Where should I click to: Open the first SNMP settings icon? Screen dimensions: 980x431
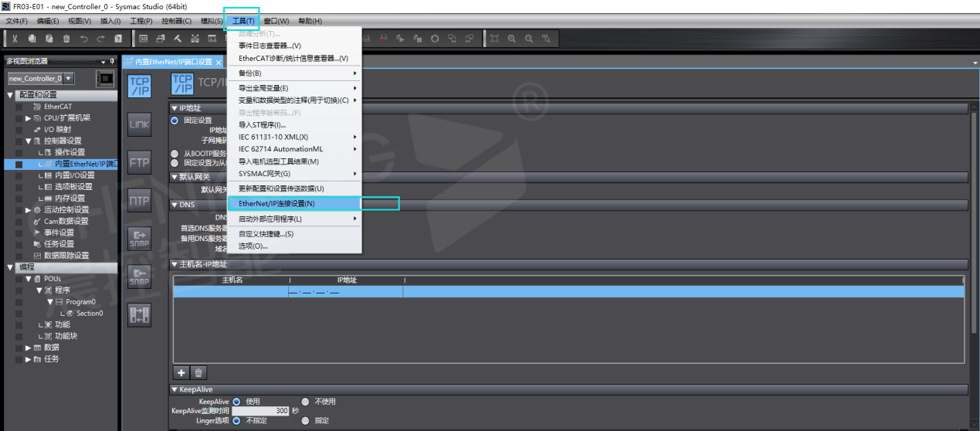140,238
